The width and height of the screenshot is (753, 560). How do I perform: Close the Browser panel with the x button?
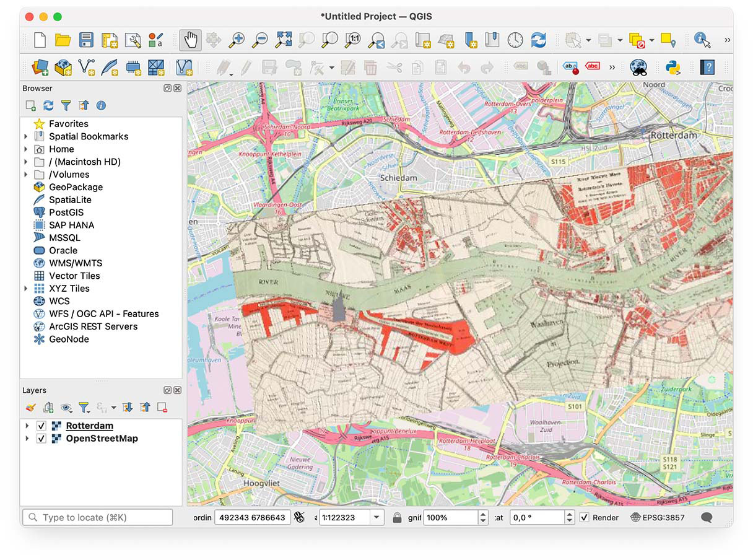(178, 89)
